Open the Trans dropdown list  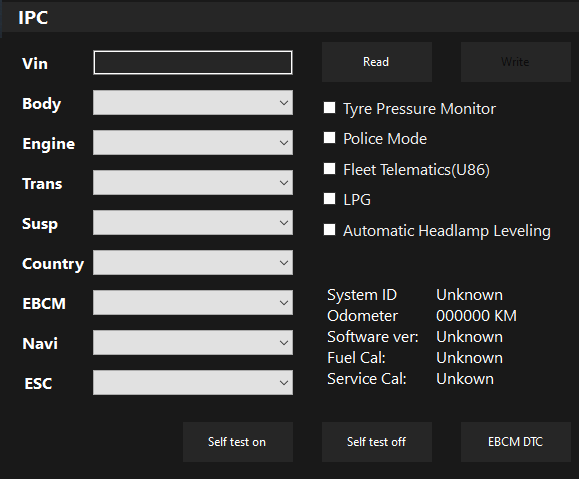click(193, 182)
